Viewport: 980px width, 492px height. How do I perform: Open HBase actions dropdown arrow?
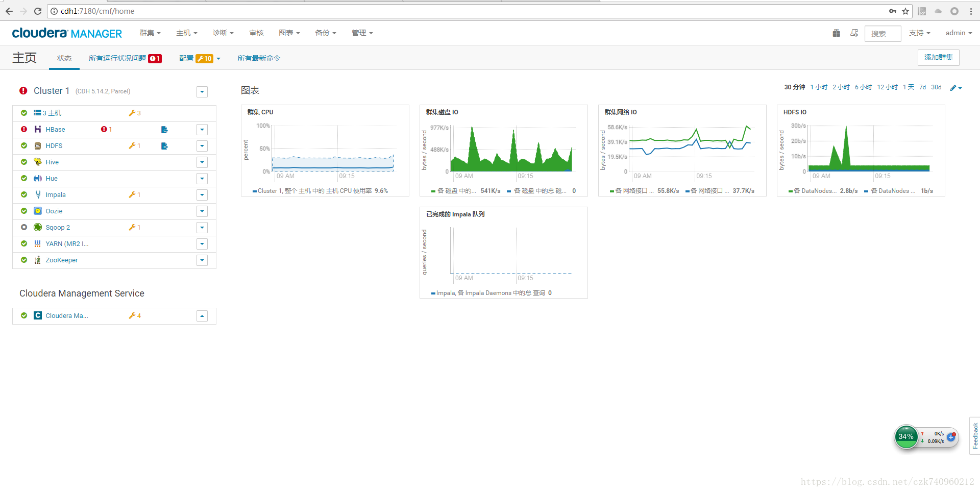202,130
